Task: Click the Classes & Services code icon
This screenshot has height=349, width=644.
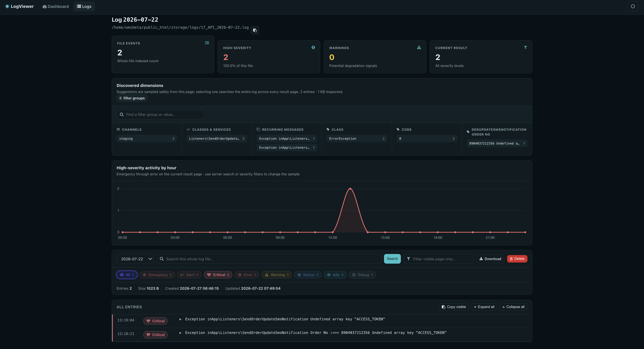Action: pyautogui.click(x=188, y=129)
